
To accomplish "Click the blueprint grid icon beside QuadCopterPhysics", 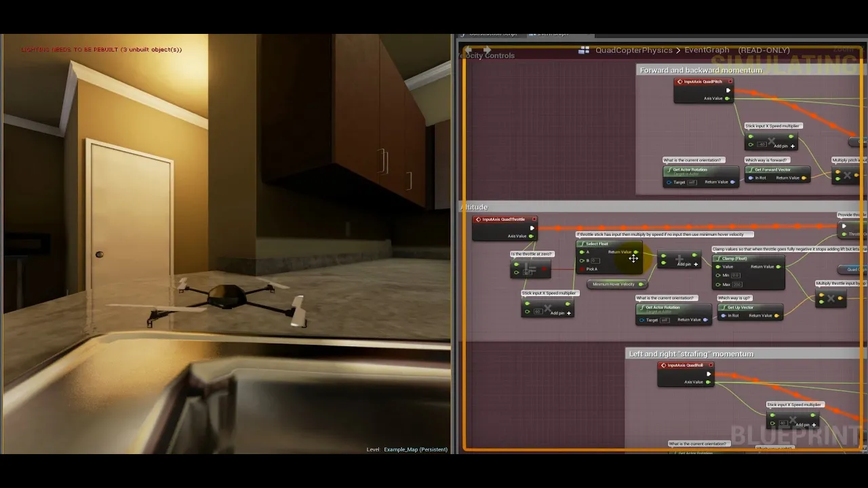I will 583,50.
